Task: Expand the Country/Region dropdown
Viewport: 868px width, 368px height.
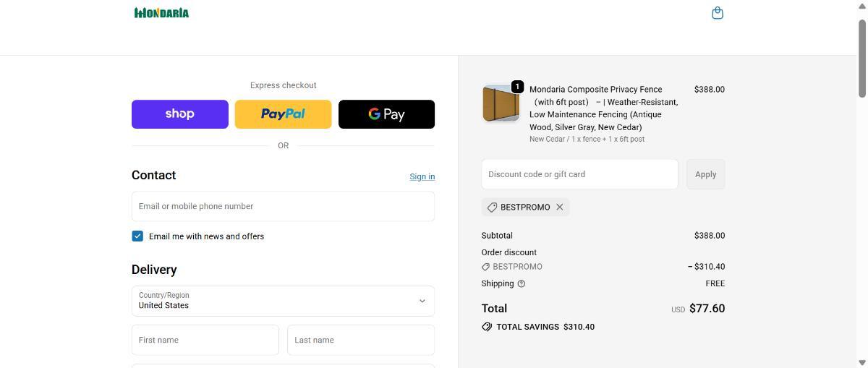Action: coord(283,301)
